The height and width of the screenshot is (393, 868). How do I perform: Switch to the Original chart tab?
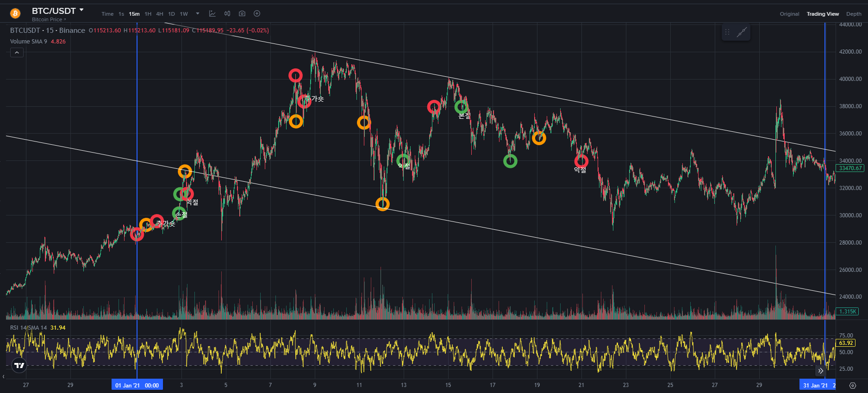tap(789, 14)
